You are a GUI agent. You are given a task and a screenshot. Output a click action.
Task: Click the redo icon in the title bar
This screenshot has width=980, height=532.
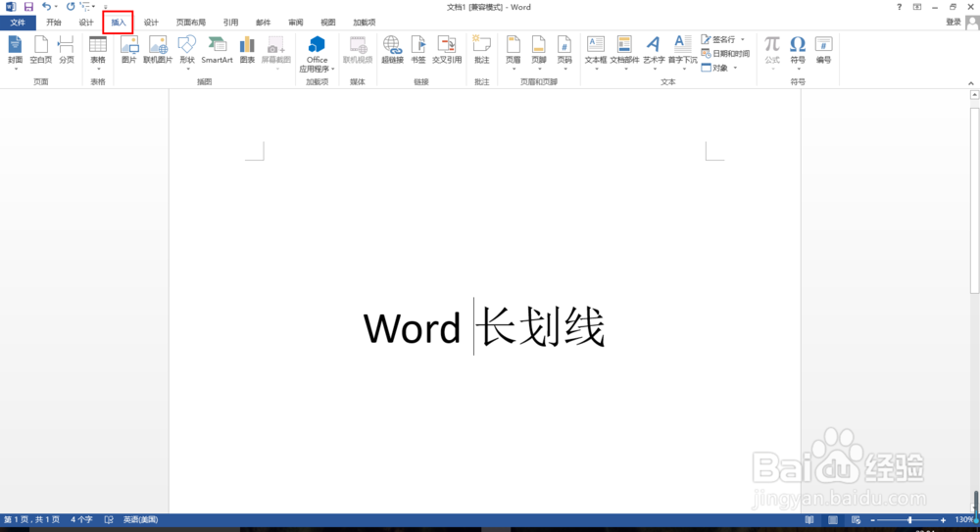pos(70,7)
